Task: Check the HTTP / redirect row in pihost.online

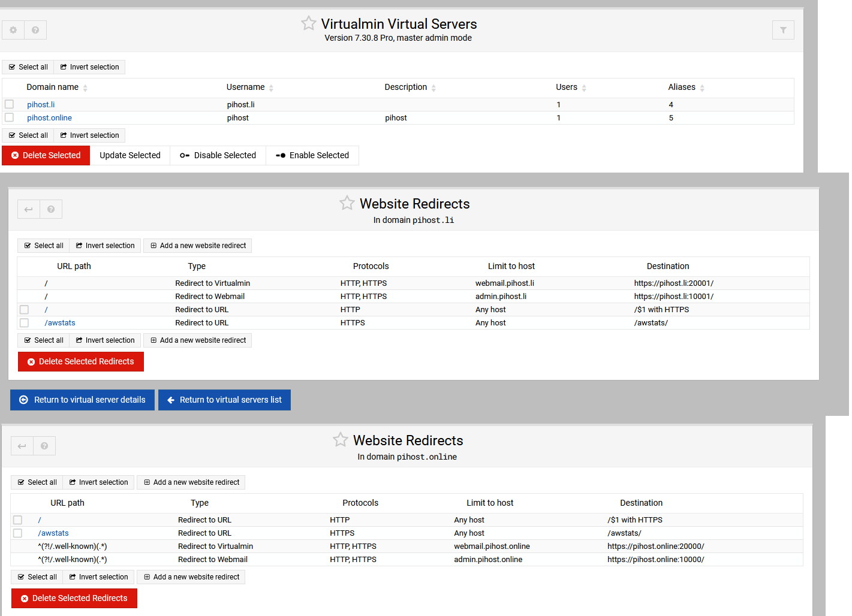Action: click(18, 520)
